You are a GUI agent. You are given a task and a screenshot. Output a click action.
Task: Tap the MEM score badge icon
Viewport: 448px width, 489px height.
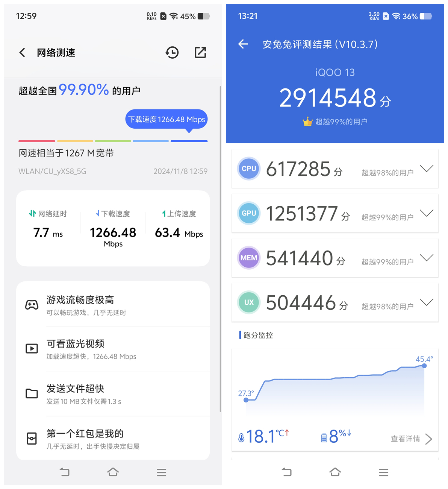pyautogui.click(x=249, y=258)
